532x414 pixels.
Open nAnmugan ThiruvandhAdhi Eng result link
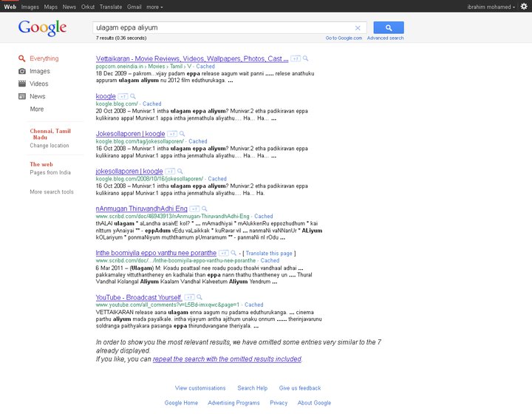(141, 208)
